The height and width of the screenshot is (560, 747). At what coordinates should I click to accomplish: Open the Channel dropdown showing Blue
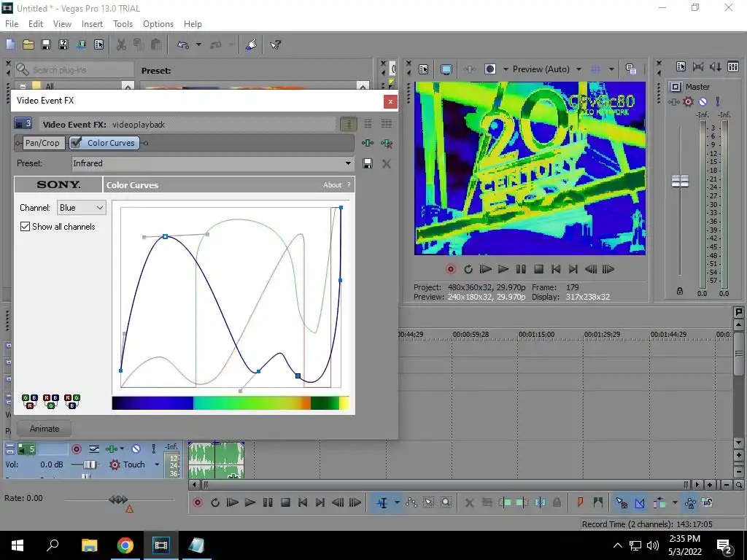click(x=82, y=208)
